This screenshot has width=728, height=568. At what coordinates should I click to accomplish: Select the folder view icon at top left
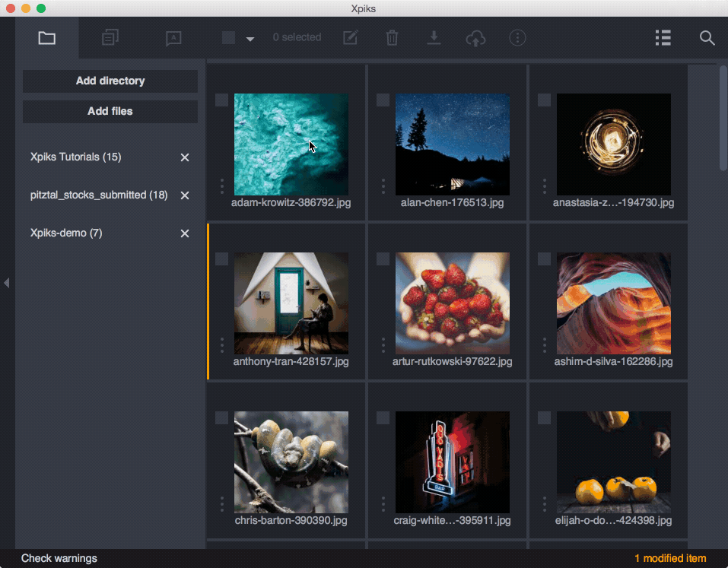[46, 37]
